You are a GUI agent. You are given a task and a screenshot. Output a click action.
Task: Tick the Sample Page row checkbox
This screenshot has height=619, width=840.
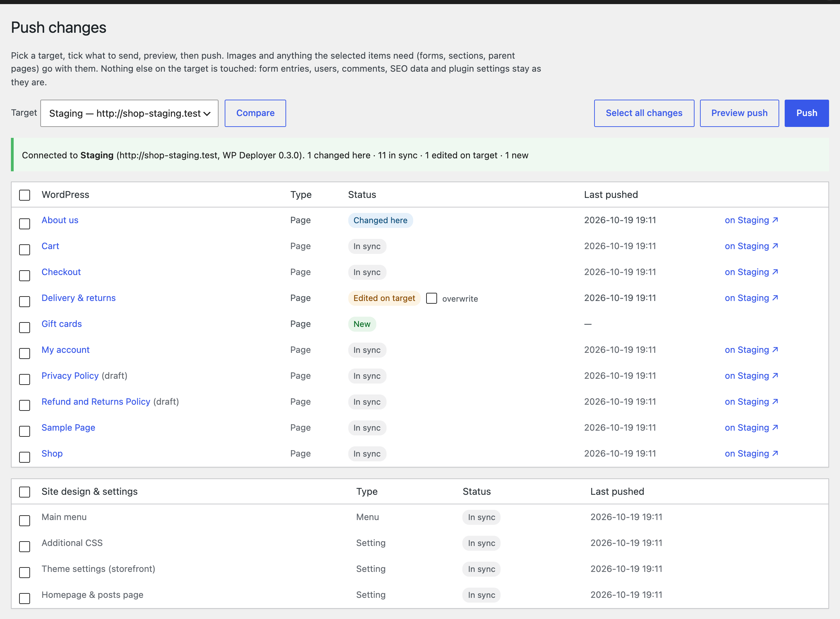[25, 431]
